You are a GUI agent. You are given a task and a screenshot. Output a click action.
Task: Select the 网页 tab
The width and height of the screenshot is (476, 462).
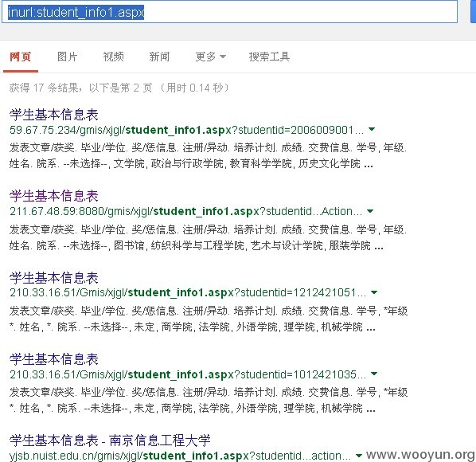[21, 57]
